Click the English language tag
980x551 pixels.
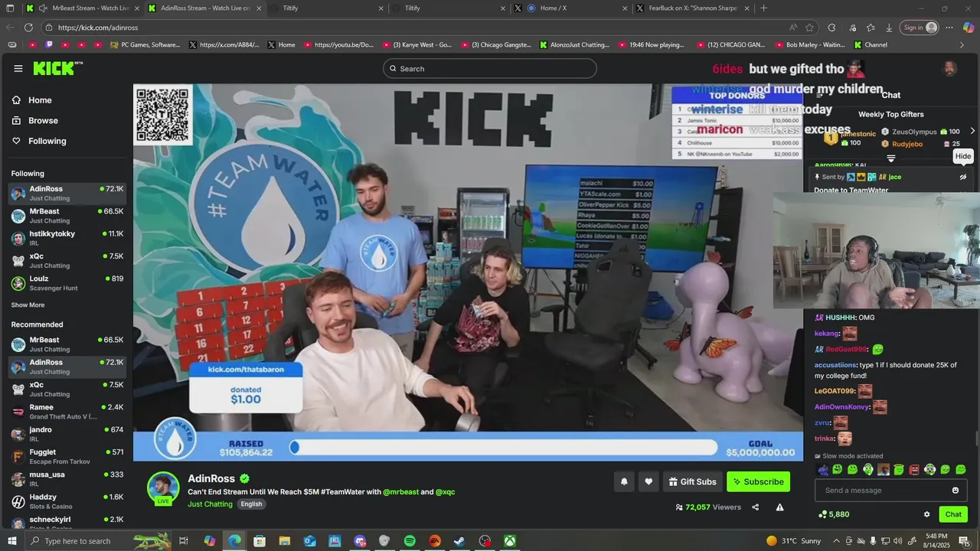tap(251, 504)
